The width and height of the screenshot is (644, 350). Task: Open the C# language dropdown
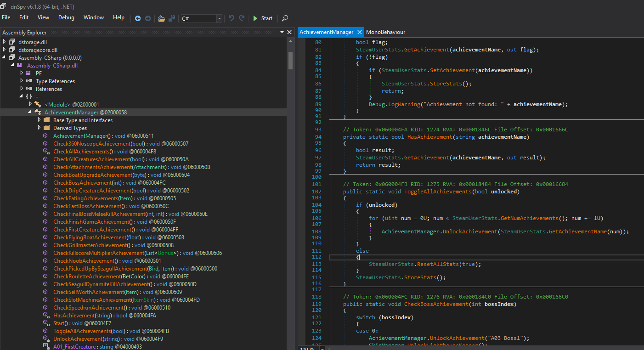click(219, 18)
